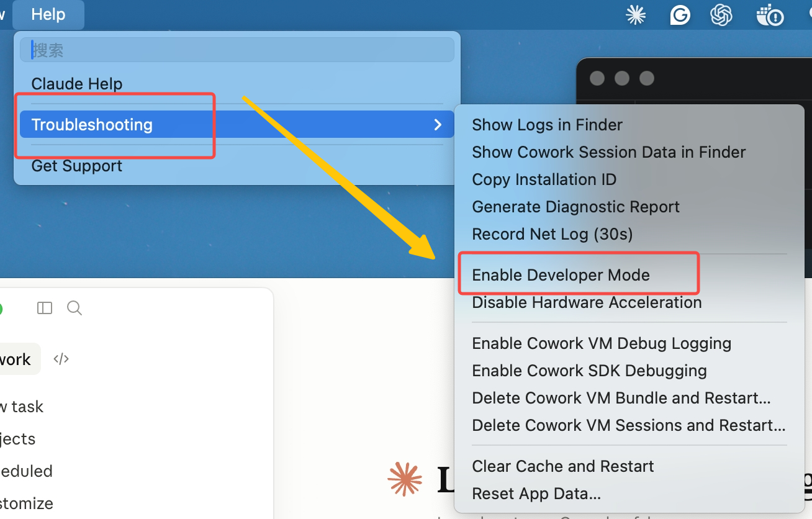
Task: Choose Delete Cowork VM Bundle and Restart
Action: 621,398
